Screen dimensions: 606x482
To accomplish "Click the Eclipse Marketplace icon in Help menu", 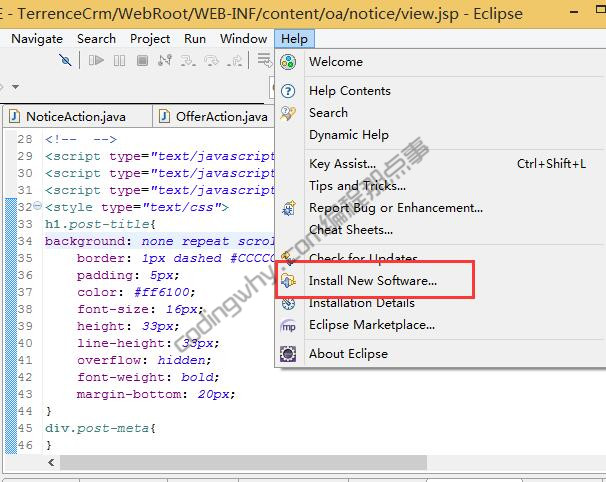I will click(x=288, y=325).
